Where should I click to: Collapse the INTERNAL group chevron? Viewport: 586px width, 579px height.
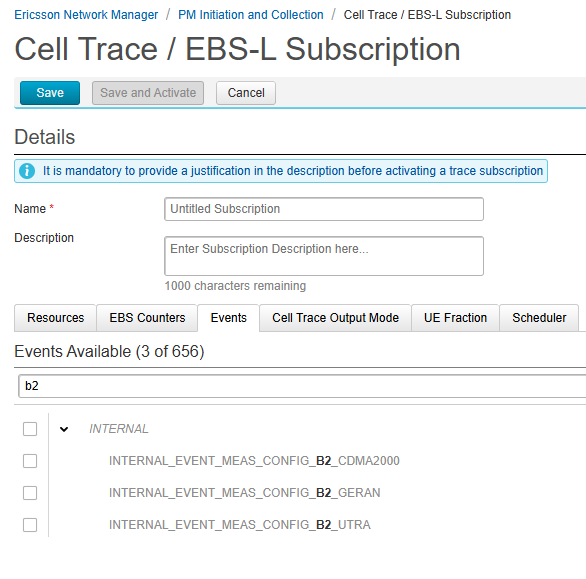point(64,429)
